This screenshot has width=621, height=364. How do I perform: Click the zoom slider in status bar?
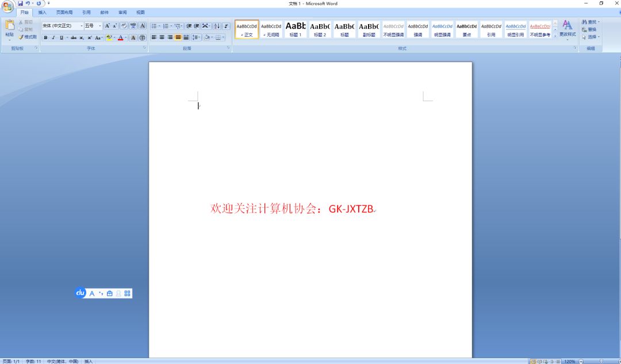pyautogui.click(x=601, y=361)
